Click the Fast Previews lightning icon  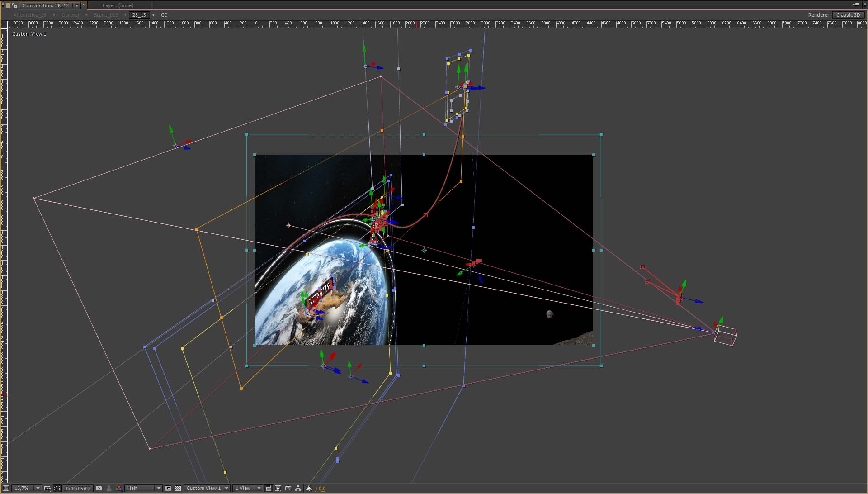pos(278,488)
